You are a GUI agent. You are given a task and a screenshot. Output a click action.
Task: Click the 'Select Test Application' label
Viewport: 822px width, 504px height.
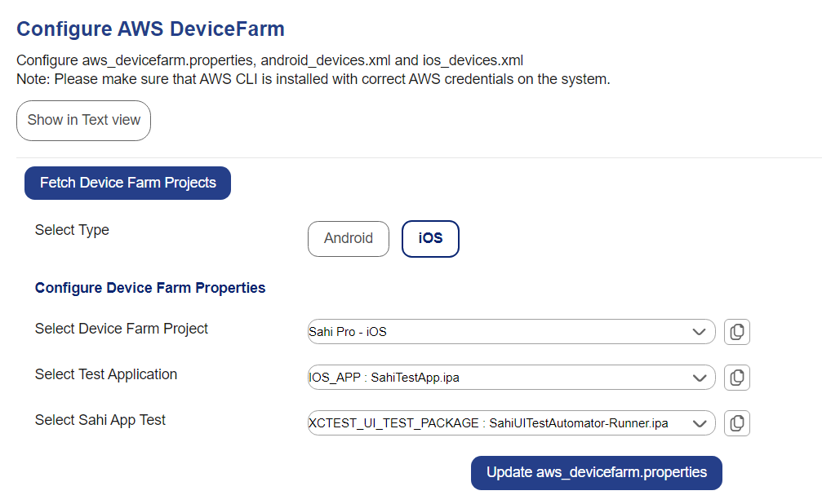[x=106, y=374]
